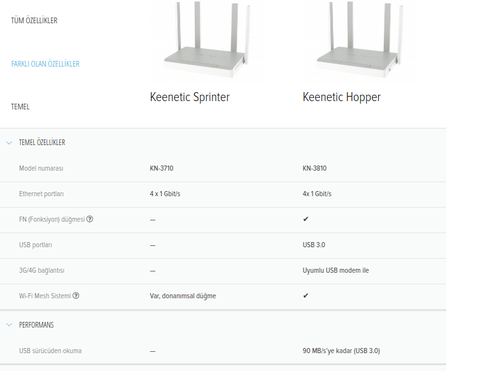Click the Var, donanımsal düğme value
The image size is (480, 371).
183,296
